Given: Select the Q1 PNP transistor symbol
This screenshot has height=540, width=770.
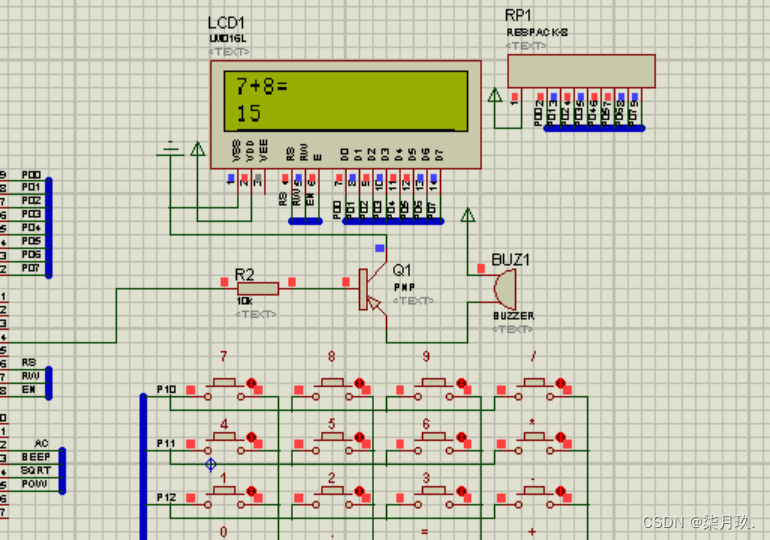Looking at the screenshot, I should pos(372,290).
